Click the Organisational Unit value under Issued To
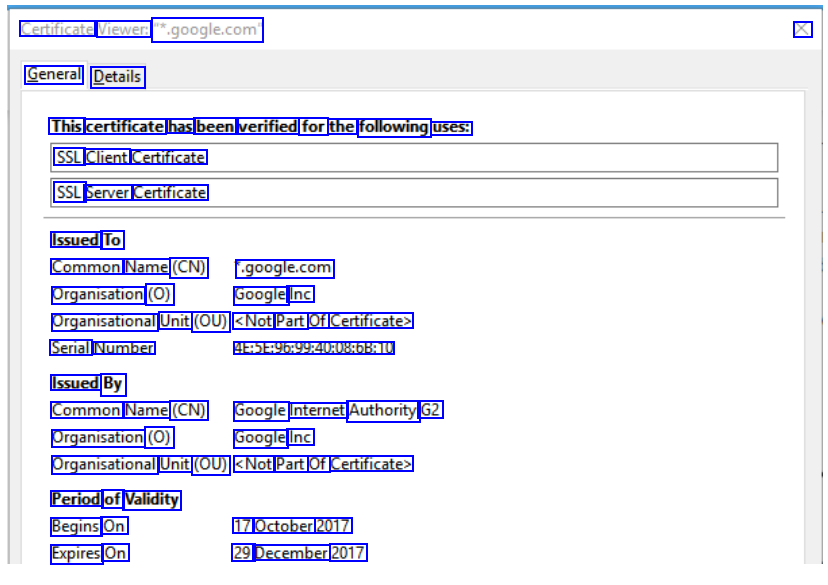Viewport: 828px width, 585px height. click(322, 321)
